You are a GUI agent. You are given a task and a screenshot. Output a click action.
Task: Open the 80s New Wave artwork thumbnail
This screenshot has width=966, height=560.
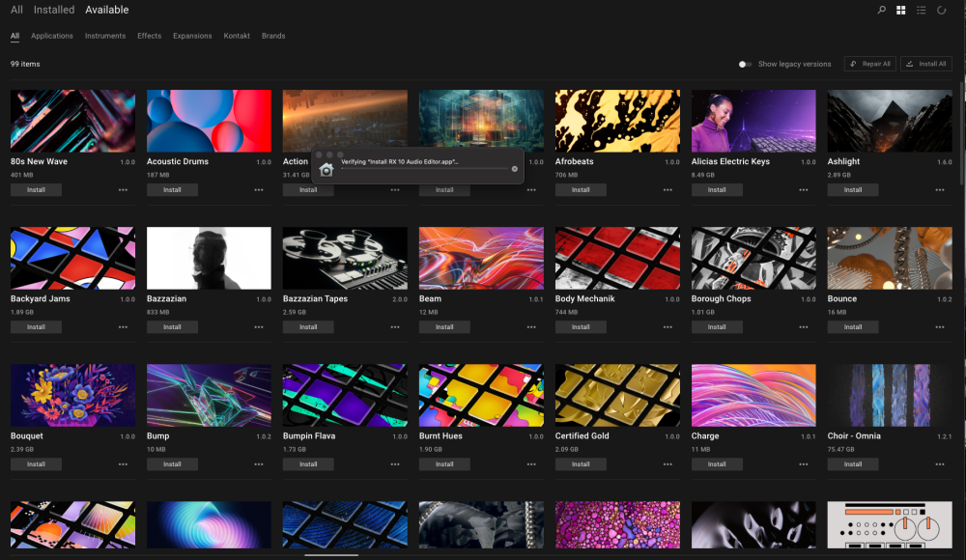pyautogui.click(x=72, y=121)
